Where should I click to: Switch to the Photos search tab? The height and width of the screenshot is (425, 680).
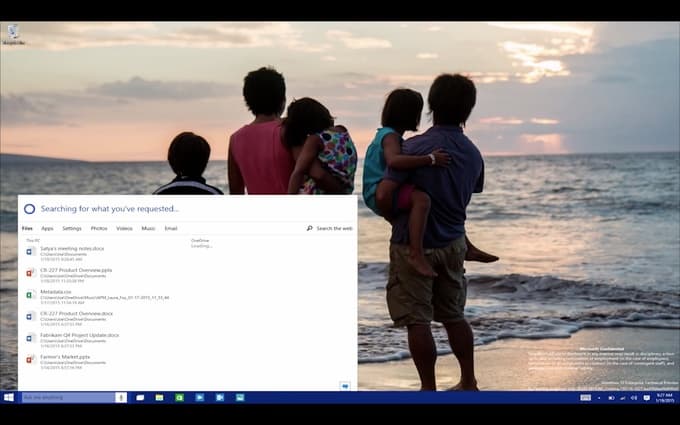(x=99, y=228)
